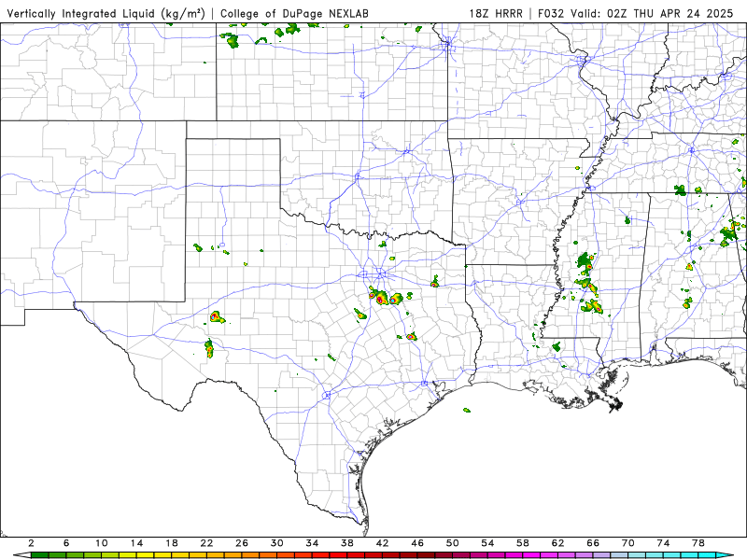
Task: Click the color scale label '30'
Action: pyautogui.click(x=277, y=543)
